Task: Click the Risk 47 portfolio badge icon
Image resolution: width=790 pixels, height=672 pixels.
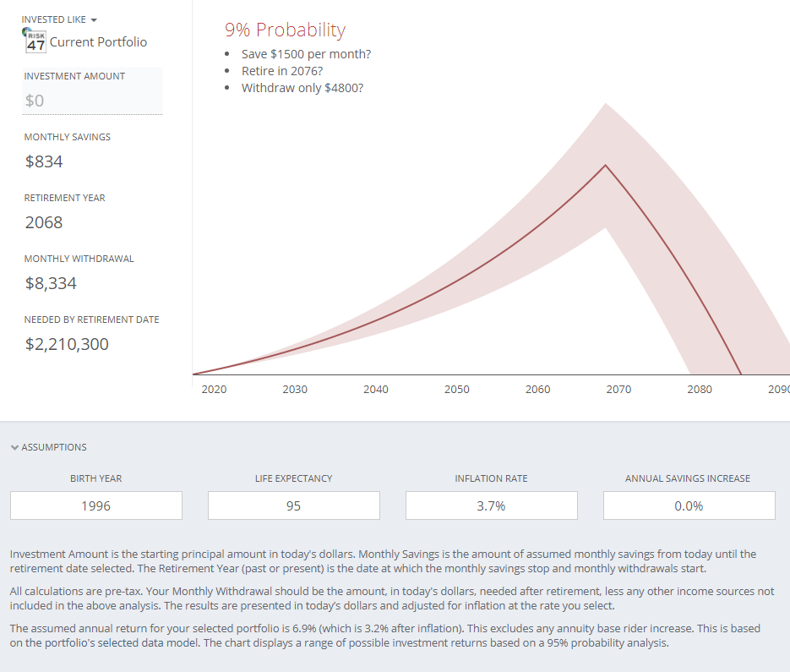Action: 35,41
